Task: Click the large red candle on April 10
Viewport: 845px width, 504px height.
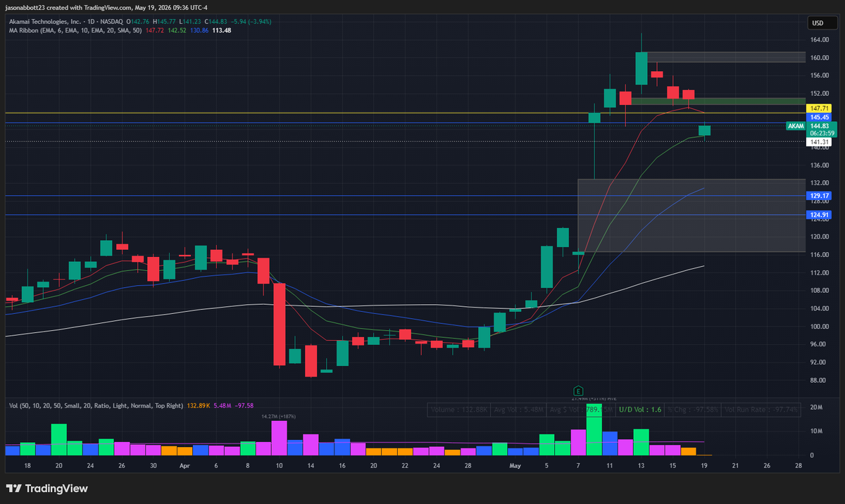Action: point(280,325)
